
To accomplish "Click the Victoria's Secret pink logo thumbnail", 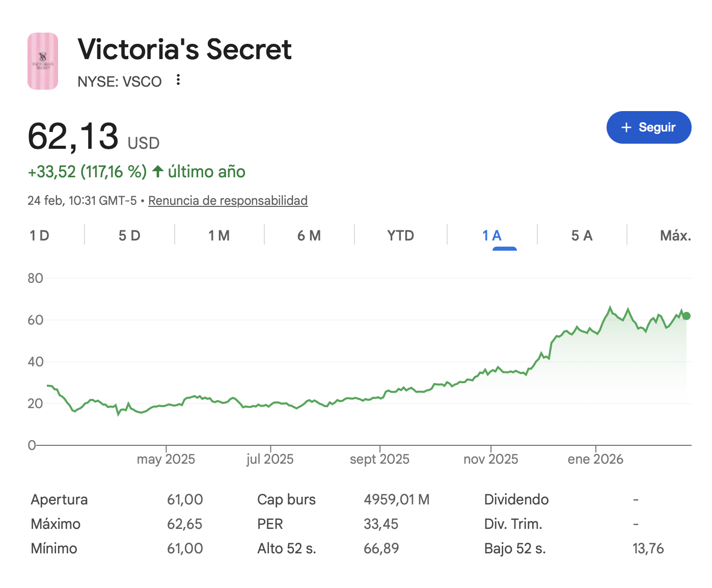I will (43, 61).
